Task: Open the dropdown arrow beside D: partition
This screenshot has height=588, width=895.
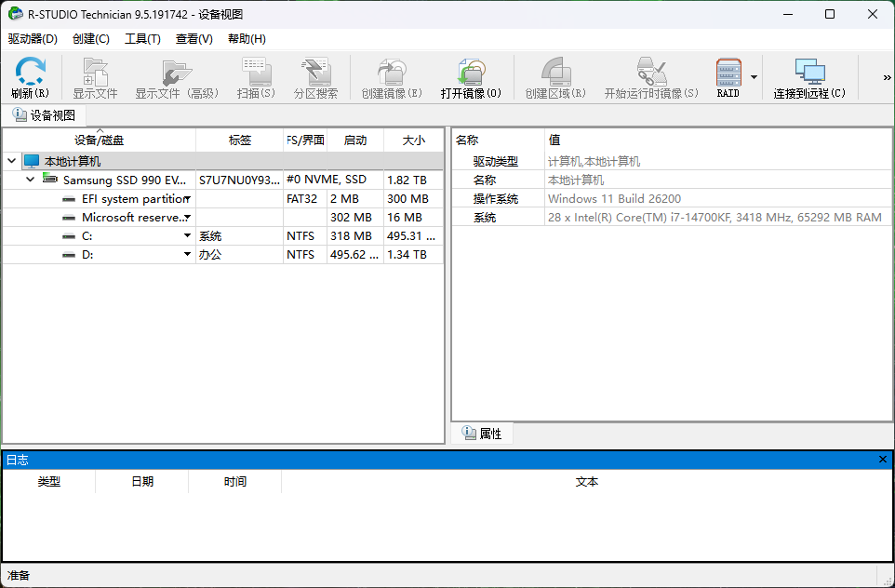Action: pyautogui.click(x=187, y=255)
